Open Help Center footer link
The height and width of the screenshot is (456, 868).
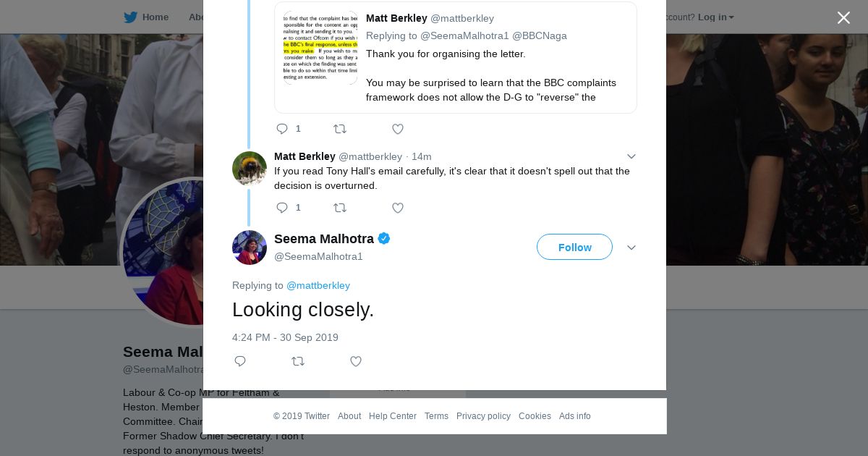point(393,416)
